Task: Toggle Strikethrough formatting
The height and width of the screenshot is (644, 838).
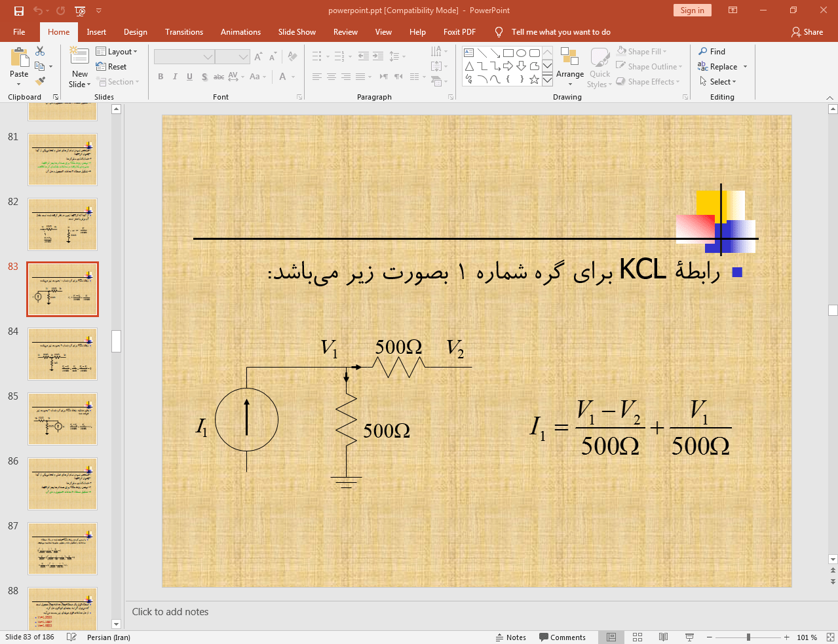Action: pyautogui.click(x=219, y=77)
